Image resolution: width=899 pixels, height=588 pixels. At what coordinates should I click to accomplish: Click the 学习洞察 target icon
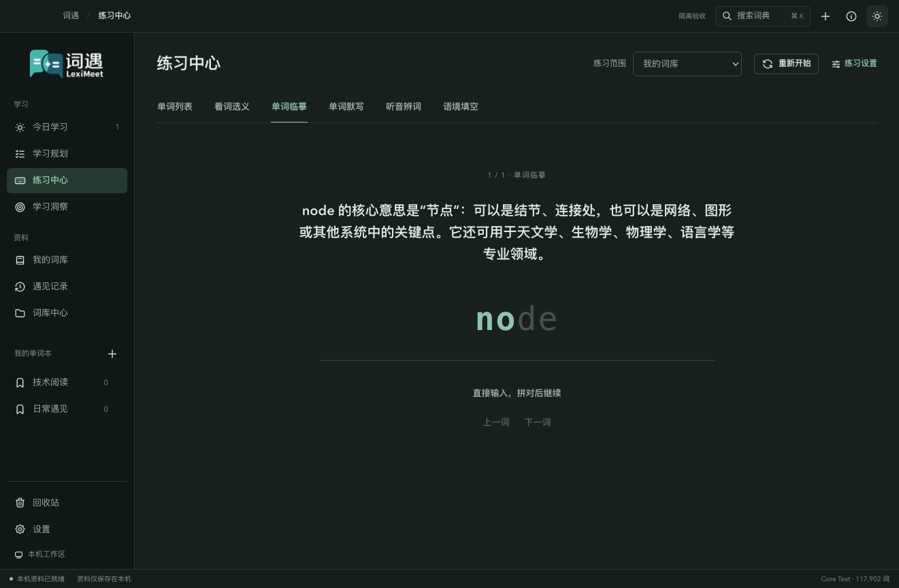coord(20,207)
